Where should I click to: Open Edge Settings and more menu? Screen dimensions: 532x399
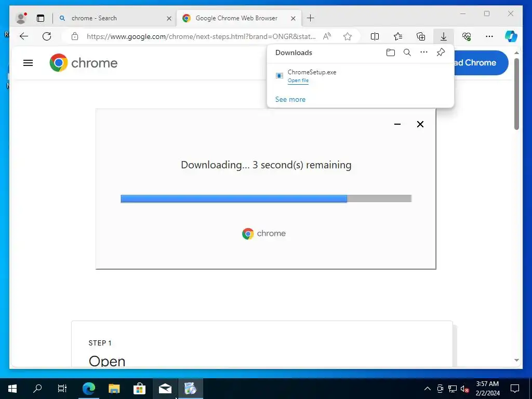(489, 36)
